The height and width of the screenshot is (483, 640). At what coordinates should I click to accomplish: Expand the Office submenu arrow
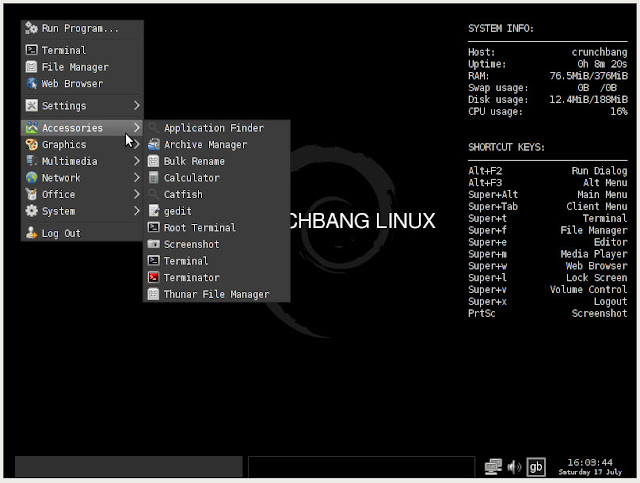[137, 194]
